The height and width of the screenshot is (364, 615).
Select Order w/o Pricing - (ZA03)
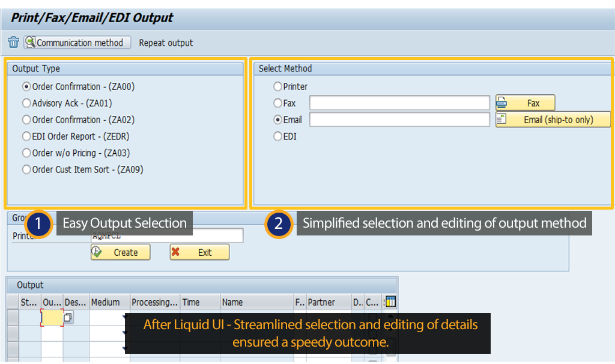pos(26,153)
